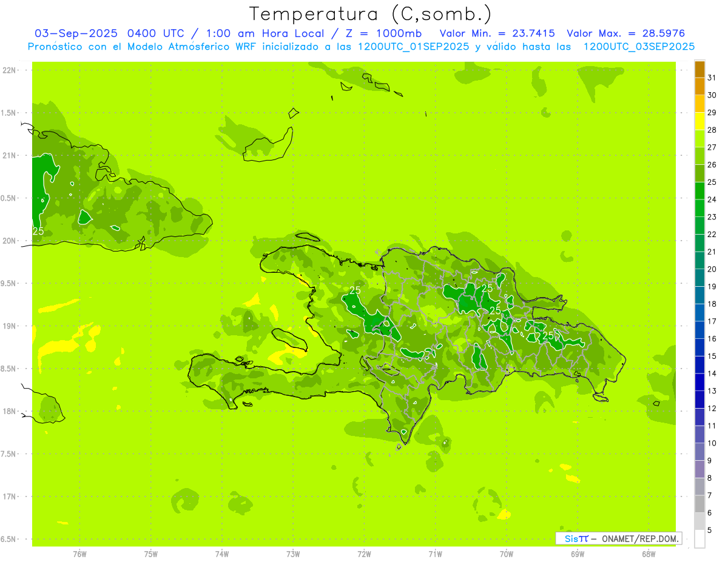This screenshot has width=728, height=562.
Task: Click the '25' contour label over eastern Cuba
Action: pyautogui.click(x=38, y=232)
